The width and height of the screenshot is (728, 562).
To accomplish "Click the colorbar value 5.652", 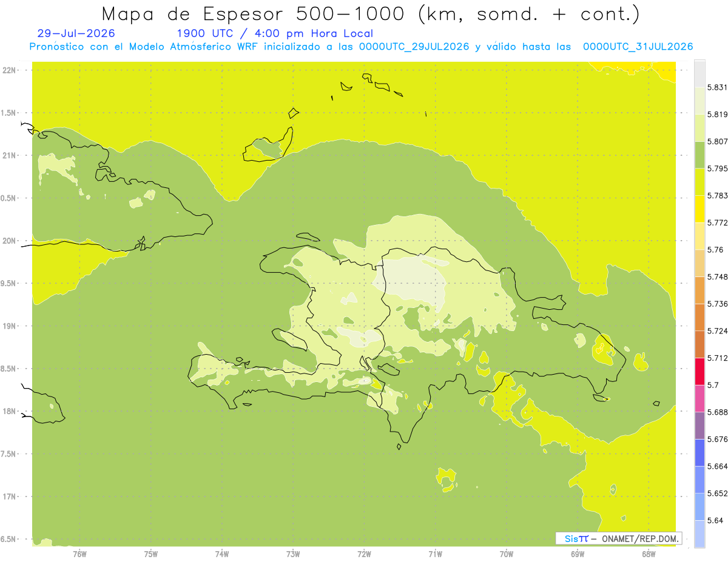I will (x=718, y=493).
